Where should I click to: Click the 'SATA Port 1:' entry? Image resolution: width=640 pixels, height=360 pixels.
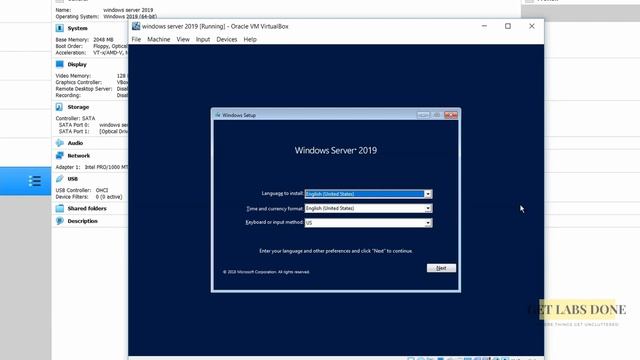point(73,131)
